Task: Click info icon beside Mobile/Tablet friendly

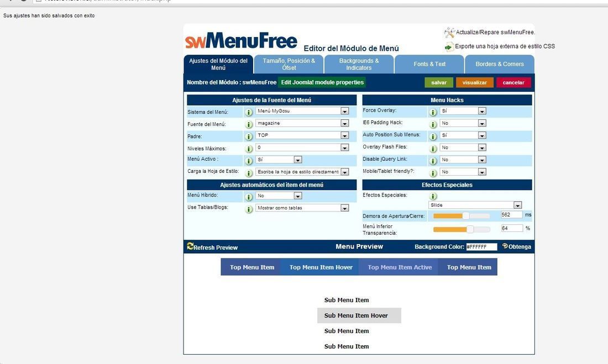Action: click(x=433, y=173)
